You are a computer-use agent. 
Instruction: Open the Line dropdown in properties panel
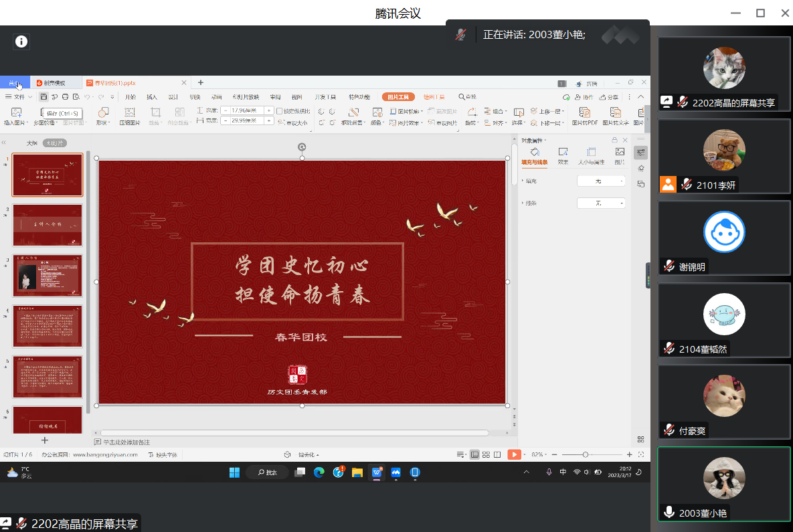click(x=601, y=203)
